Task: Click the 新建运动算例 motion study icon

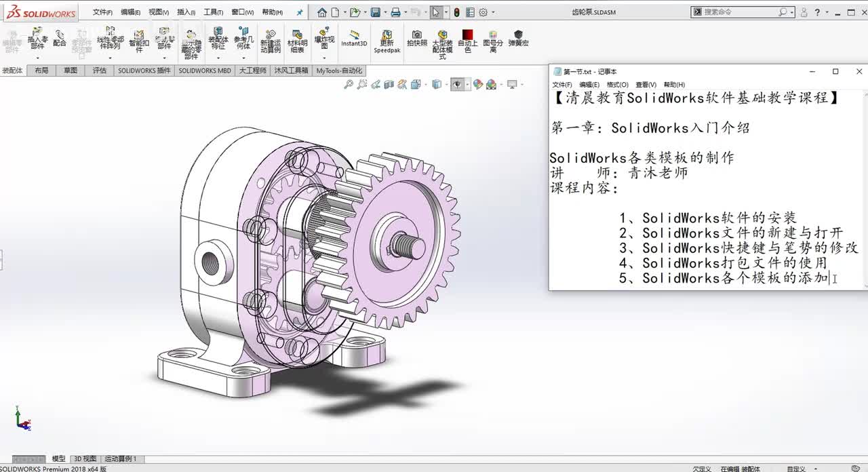Action: 271,41
